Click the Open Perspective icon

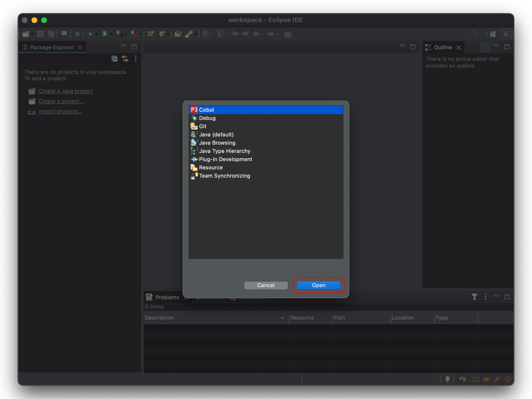click(x=493, y=34)
